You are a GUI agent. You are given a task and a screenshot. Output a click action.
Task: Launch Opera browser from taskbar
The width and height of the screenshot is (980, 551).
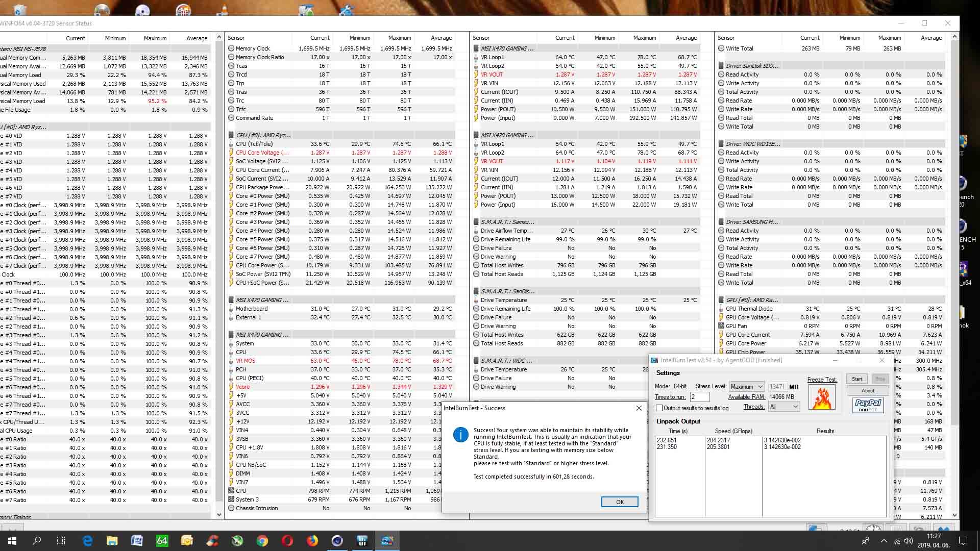click(287, 541)
